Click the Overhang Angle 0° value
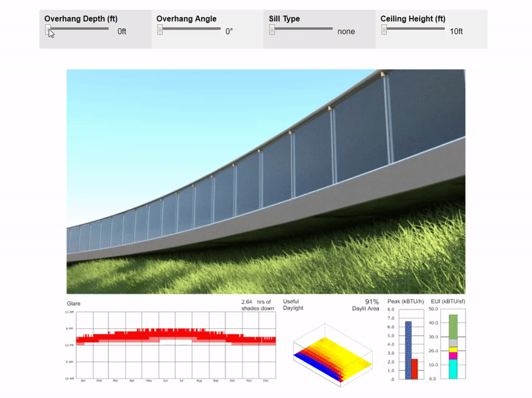Image resolution: width=532 pixels, height=398 pixels. 229,31
